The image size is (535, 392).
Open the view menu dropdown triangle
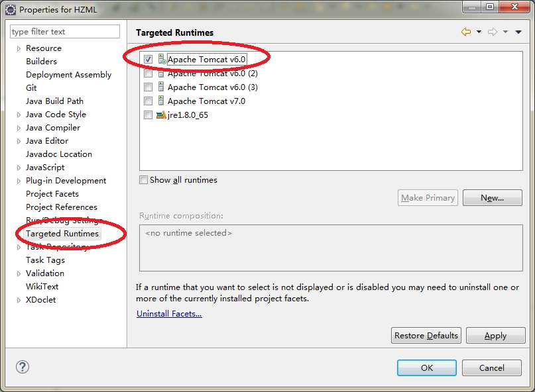pyautogui.click(x=518, y=32)
